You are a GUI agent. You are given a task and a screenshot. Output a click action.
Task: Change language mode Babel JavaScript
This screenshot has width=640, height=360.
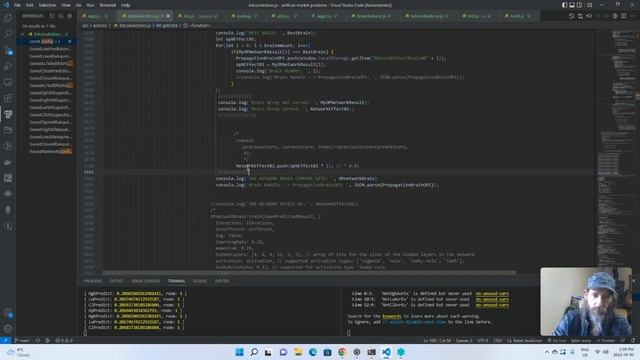(x=524, y=340)
